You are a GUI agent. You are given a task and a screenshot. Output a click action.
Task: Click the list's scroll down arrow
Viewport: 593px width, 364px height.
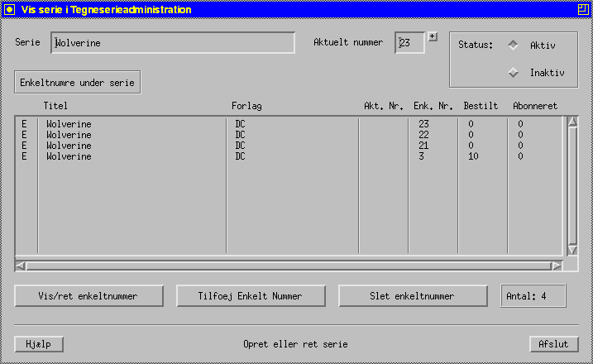click(572, 250)
